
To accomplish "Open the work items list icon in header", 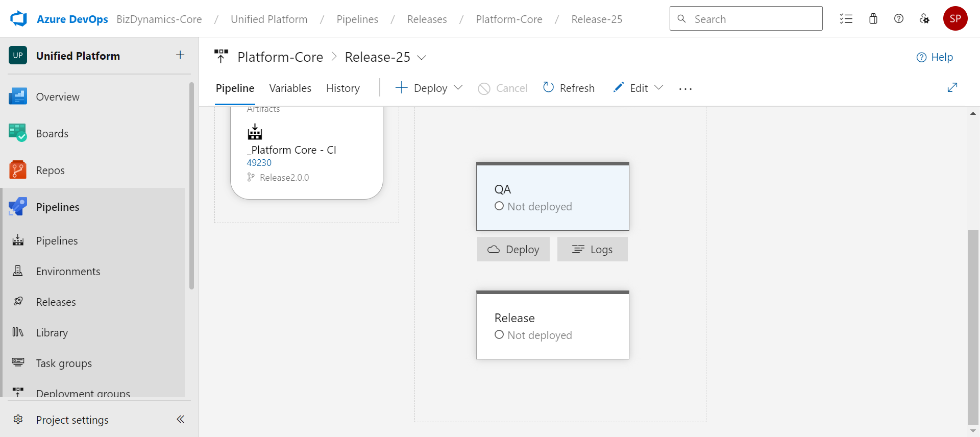I will (846, 19).
